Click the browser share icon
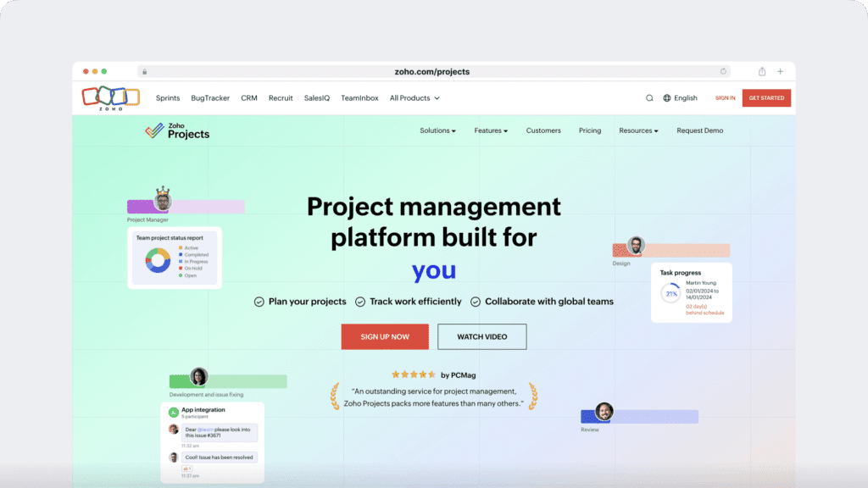This screenshot has width=868, height=488. [761, 71]
